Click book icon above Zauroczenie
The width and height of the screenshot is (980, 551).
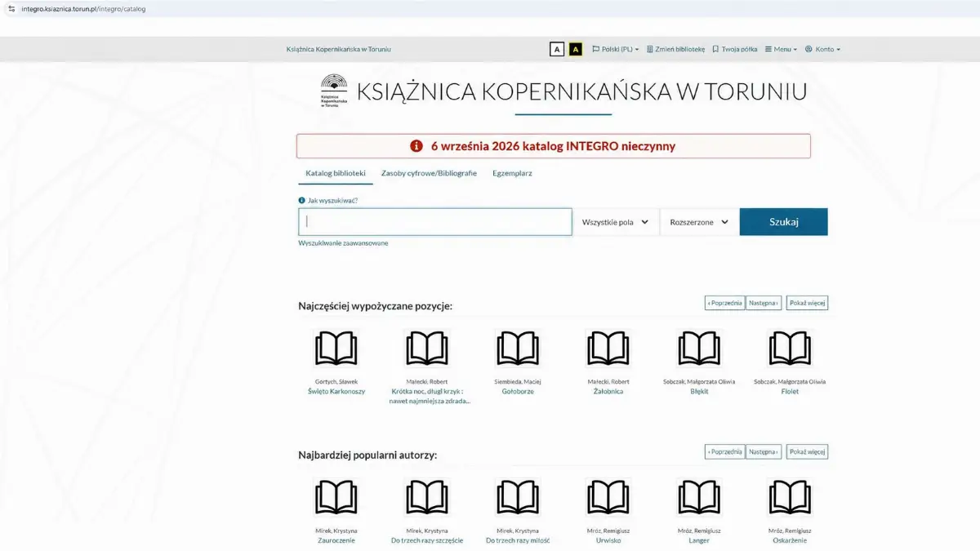[336, 497]
